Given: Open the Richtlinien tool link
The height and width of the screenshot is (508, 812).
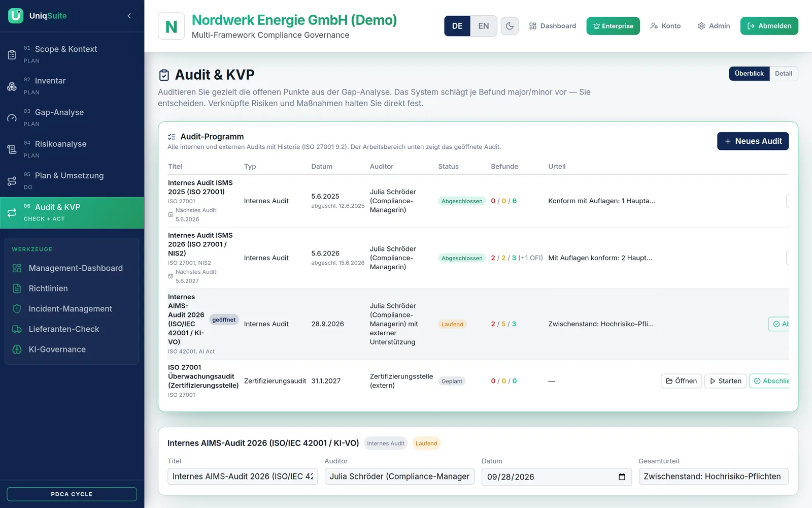Looking at the screenshot, I should coord(72,289).
